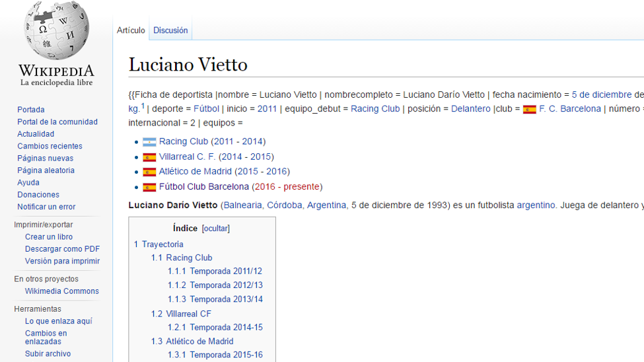This screenshot has height=362, width=644.
Task: Open Wikimedia Commons link
Action: coord(61,291)
